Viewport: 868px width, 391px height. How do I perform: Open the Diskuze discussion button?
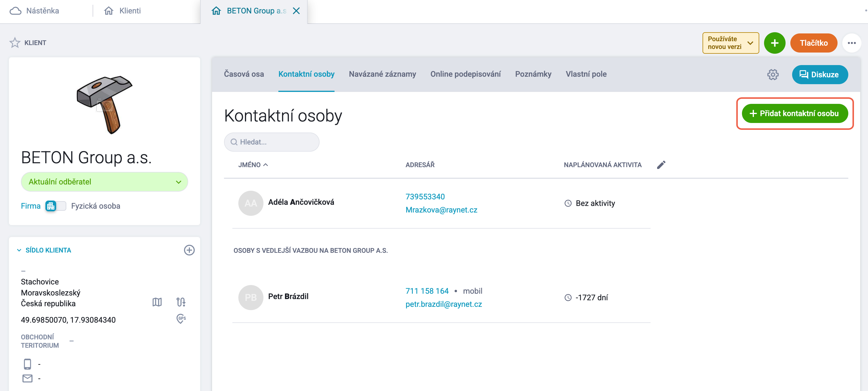820,74
